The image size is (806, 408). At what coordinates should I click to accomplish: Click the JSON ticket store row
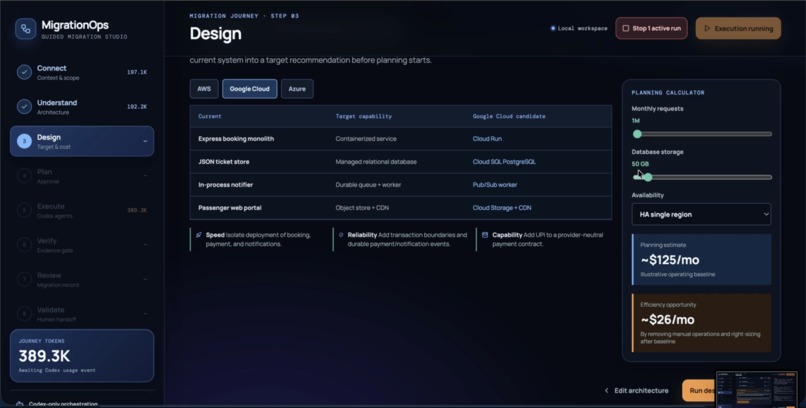tap(400, 162)
